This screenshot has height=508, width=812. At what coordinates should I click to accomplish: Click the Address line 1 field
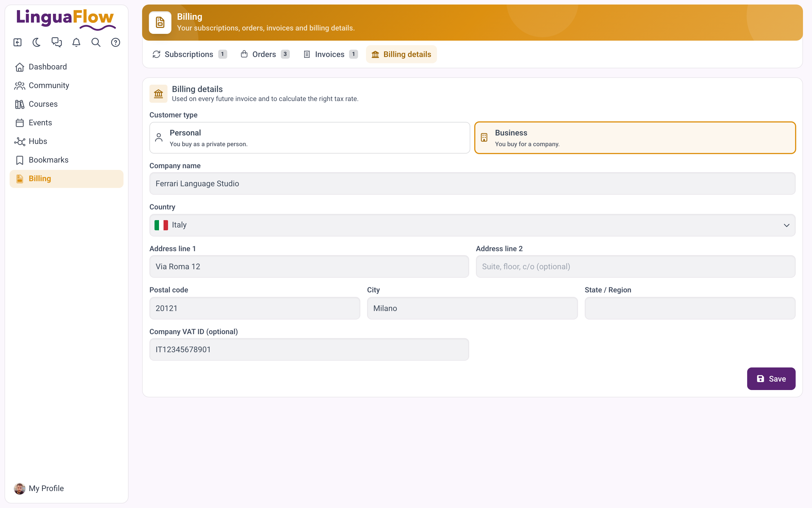tap(309, 267)
